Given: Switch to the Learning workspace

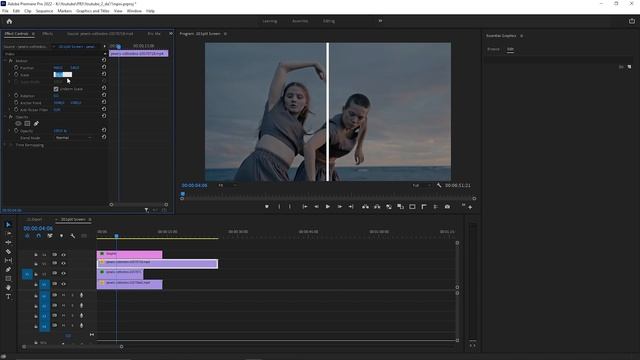Looking at the screenshot, I should tap(269, 21).
